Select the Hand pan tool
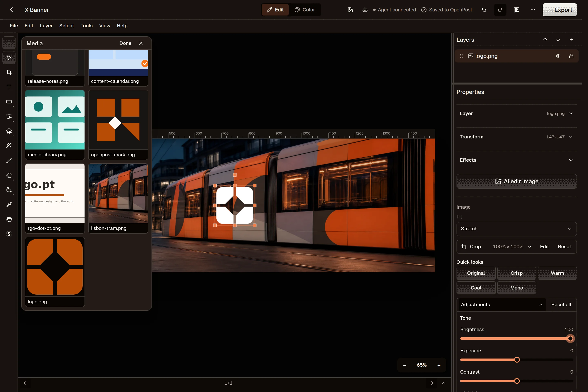588x392 pixels. [9, 219]
